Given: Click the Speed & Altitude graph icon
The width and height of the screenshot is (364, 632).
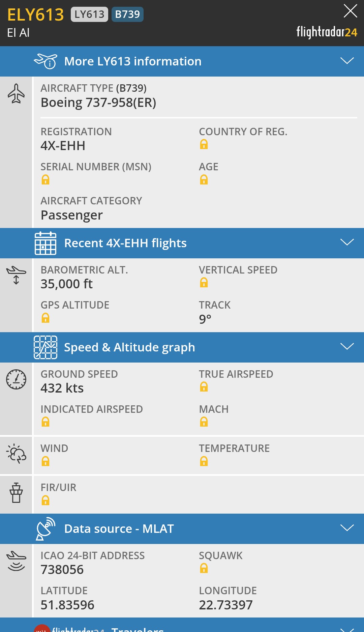Looking at the screenshot, I should (45, 347).
